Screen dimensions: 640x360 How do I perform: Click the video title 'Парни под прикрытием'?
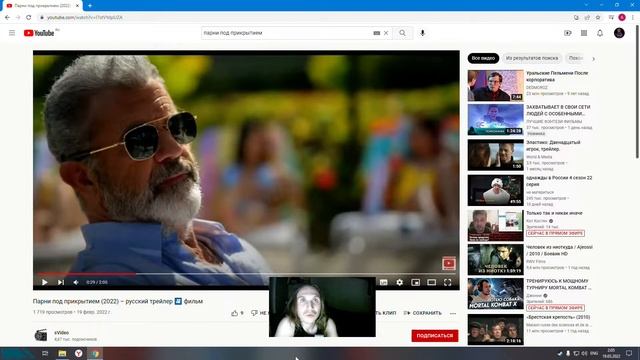click(x=118, y=301)
